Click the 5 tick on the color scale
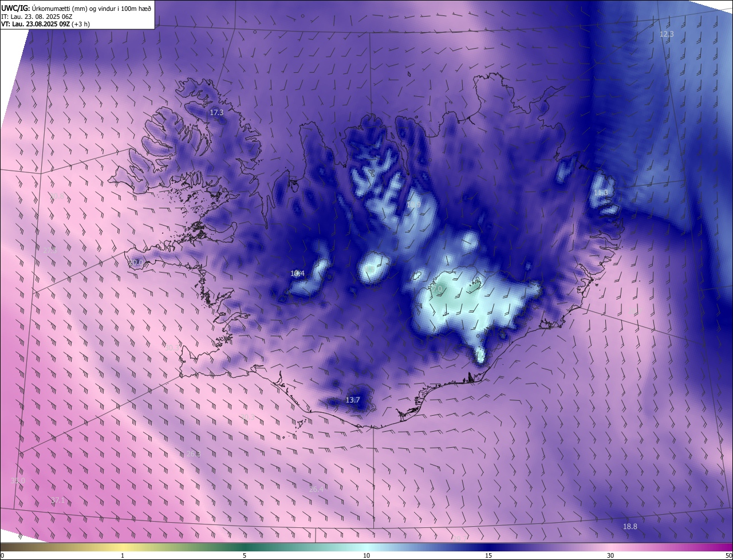The width and height of the screenshot is (733, 560). tap(245, 555)
